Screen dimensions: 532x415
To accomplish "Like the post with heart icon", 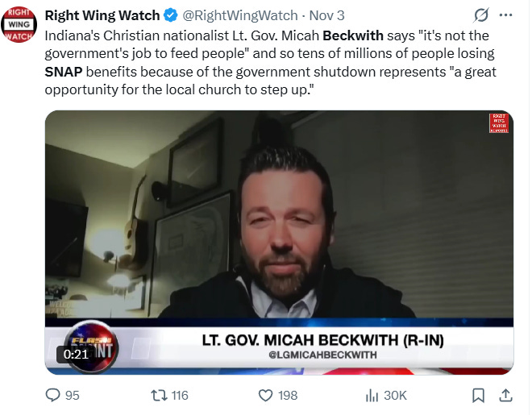I will 265,396.
